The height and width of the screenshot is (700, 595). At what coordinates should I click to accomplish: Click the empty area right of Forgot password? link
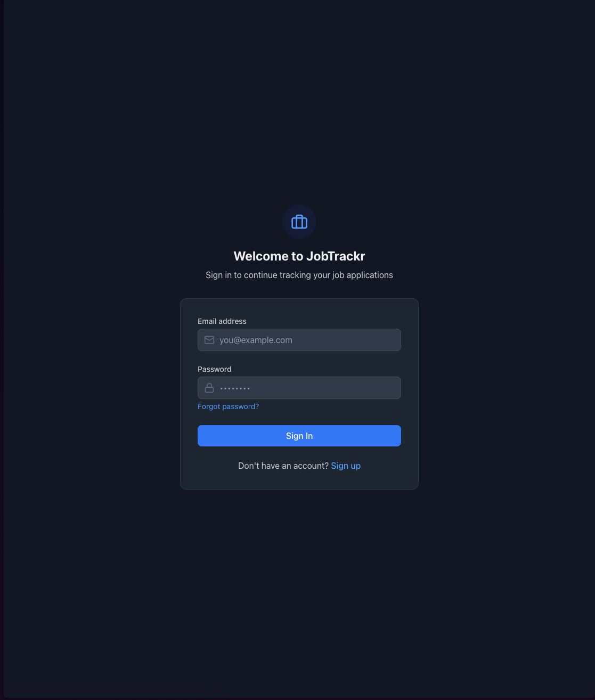pos(330,406)
